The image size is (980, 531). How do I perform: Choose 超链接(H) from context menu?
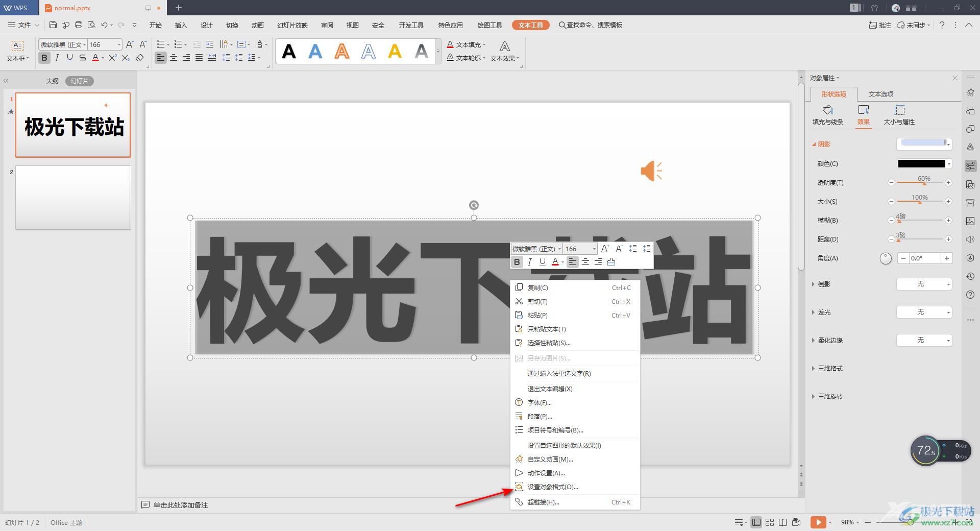coord(575,502)
